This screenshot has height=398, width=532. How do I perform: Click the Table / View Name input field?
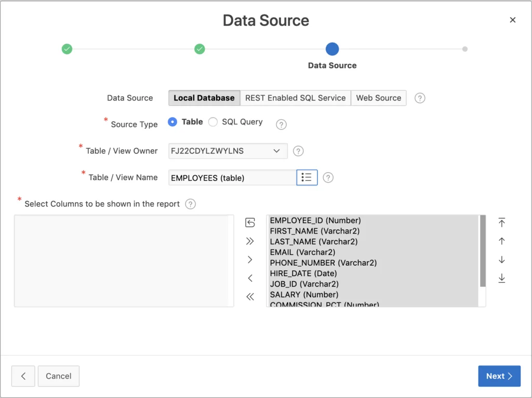pyautogui.click(x=232, y=177)
